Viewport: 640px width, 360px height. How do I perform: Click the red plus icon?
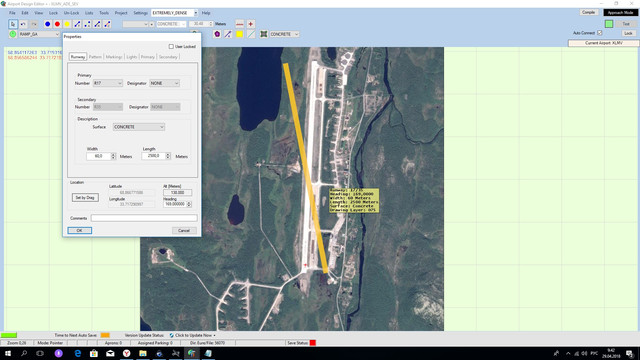click(x=251, y=24)
